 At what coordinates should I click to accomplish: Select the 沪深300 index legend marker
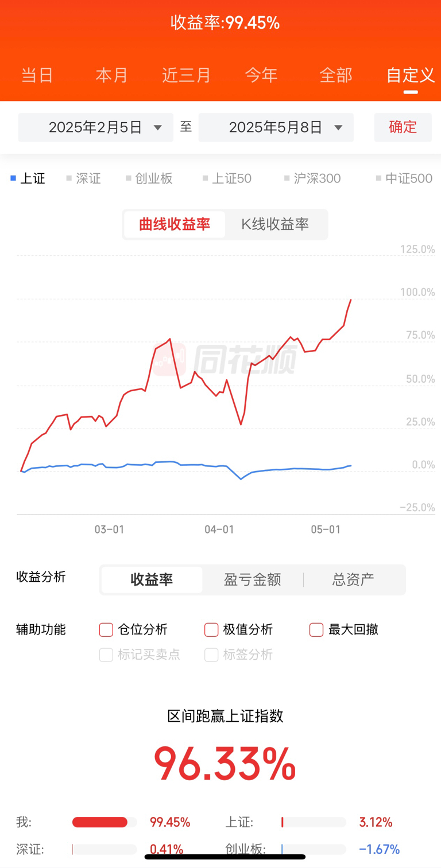312,178
